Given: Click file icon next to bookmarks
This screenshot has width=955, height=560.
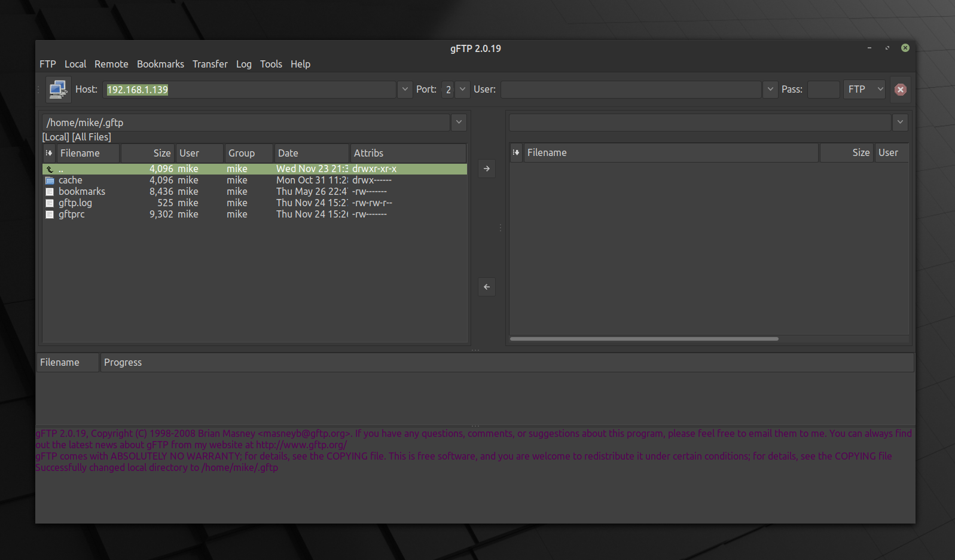Looking at the screenshot, I should 50,192.
